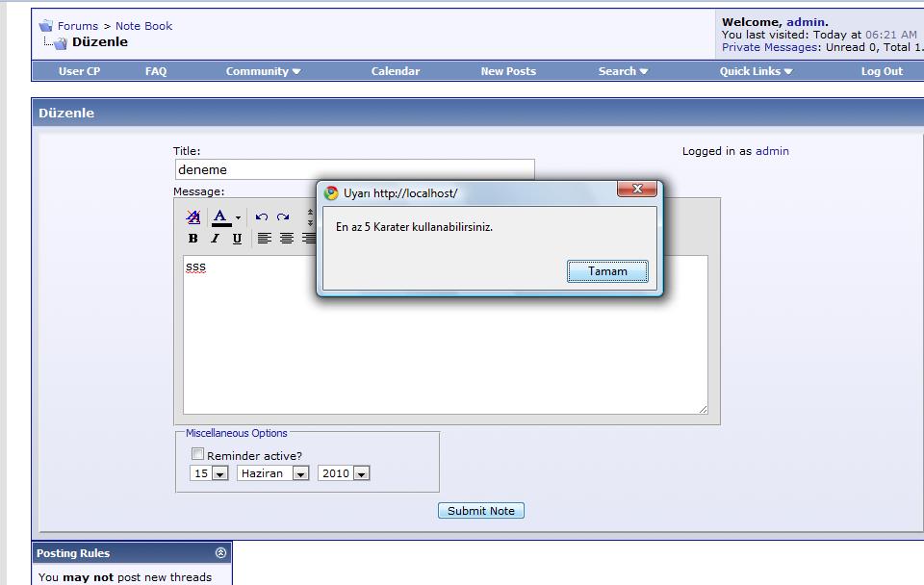924x585 pixels.
Task: Click the Title input field
Action: point(353,169)
